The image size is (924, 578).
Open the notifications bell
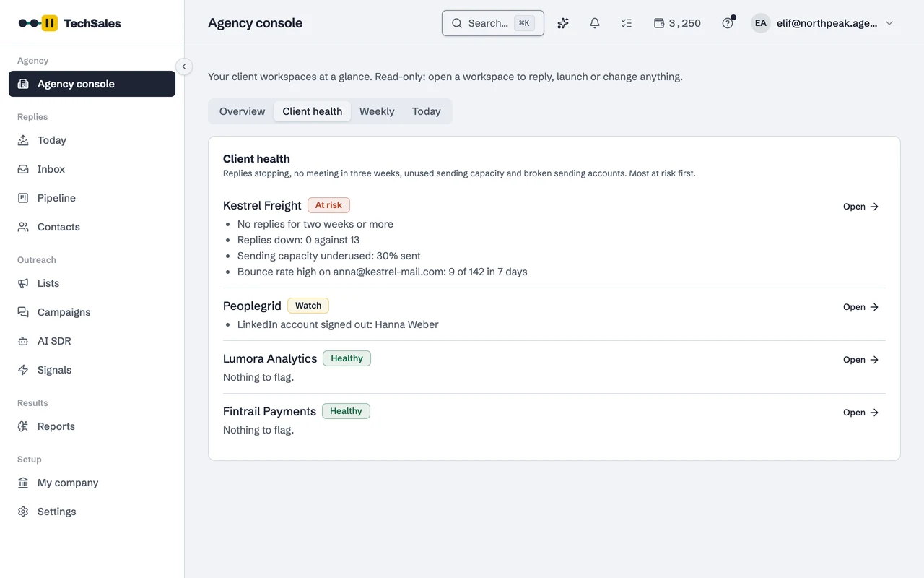595,23
